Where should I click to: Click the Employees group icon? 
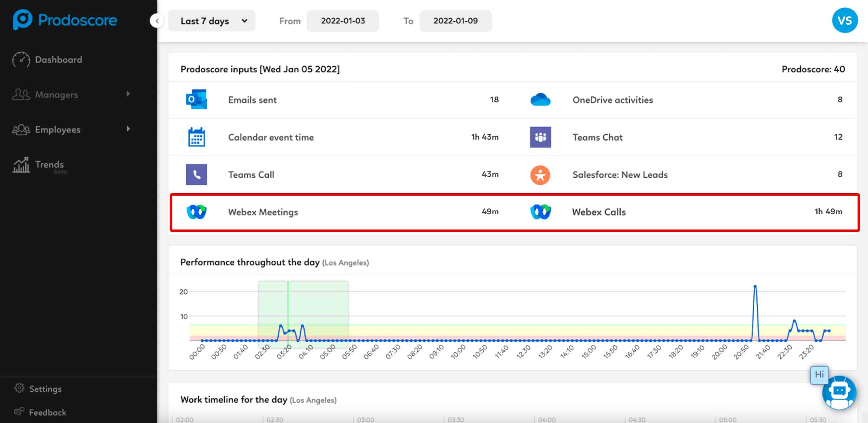tap(21, 129)
